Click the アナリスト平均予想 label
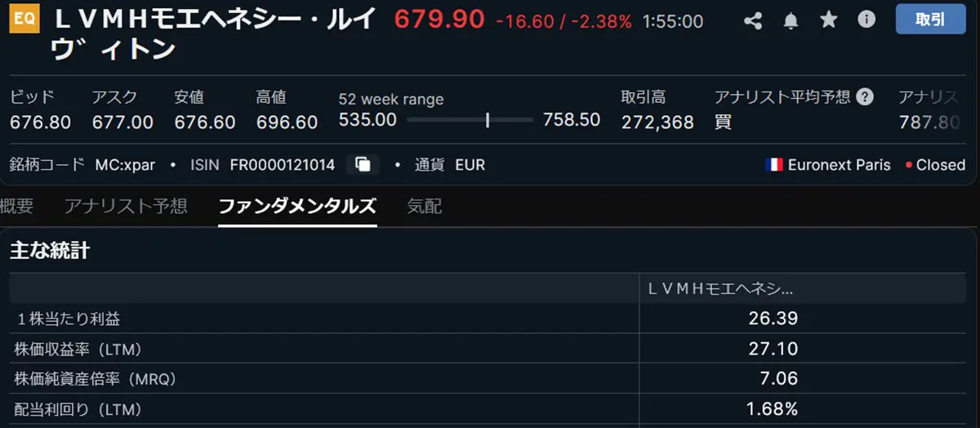 click(x=782, y=97)
